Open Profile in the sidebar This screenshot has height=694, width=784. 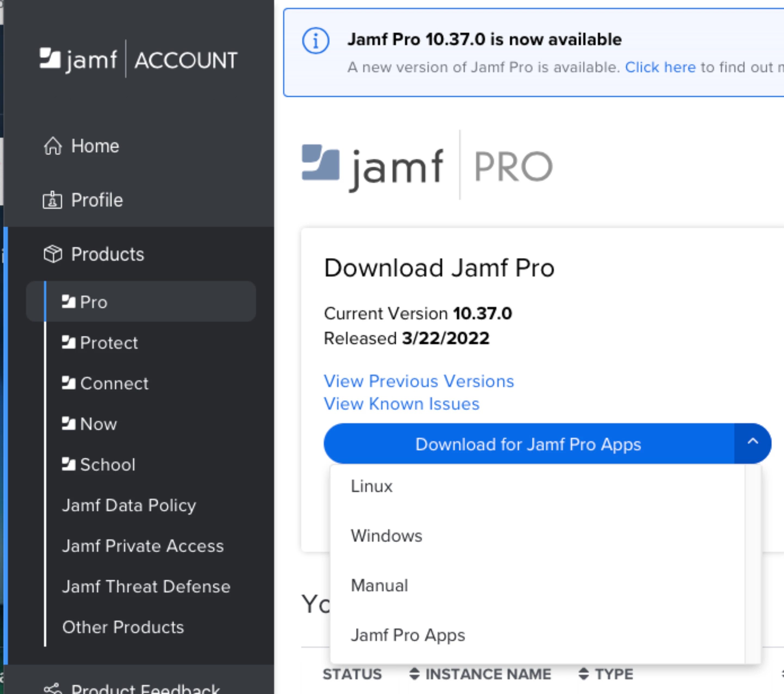97,200
